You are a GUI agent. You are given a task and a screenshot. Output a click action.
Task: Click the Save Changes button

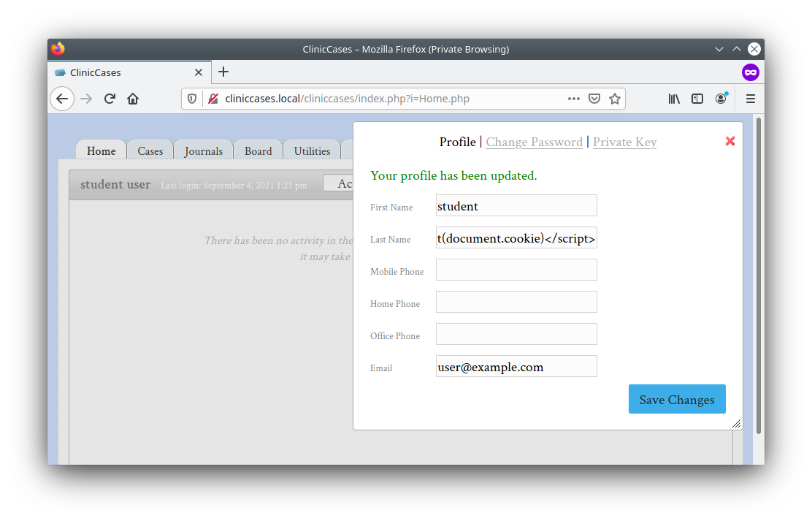(677, 399)
